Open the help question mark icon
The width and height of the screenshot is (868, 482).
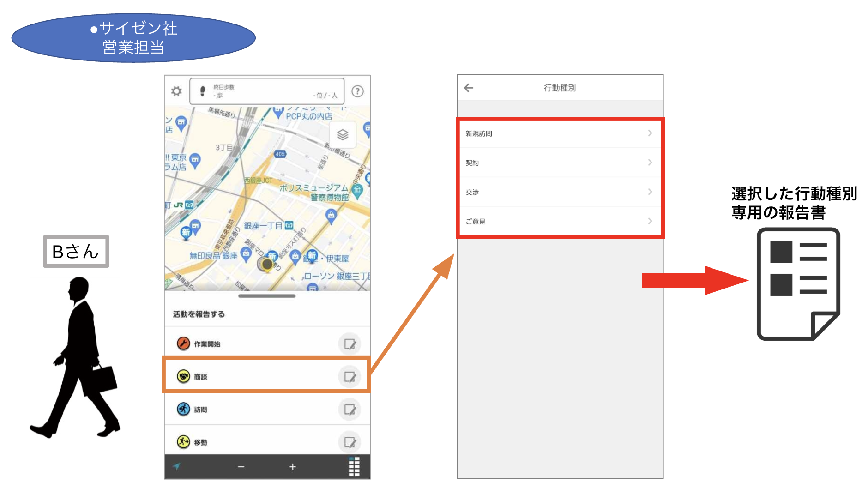click(357, 91)
